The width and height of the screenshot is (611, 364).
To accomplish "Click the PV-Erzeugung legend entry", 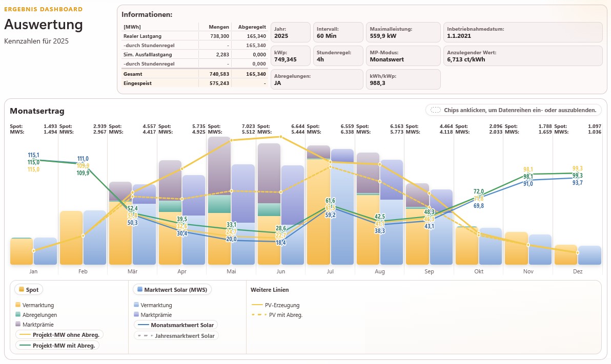I will [x=275, y=305].
